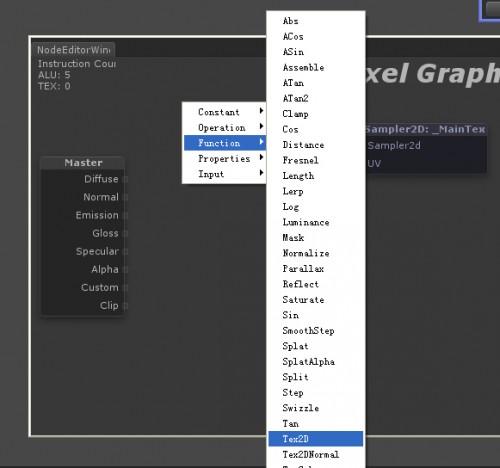The image size is (500, 468).
Task: Select the Assemble function
Action: pyautogui.click(x=316, y=67)
